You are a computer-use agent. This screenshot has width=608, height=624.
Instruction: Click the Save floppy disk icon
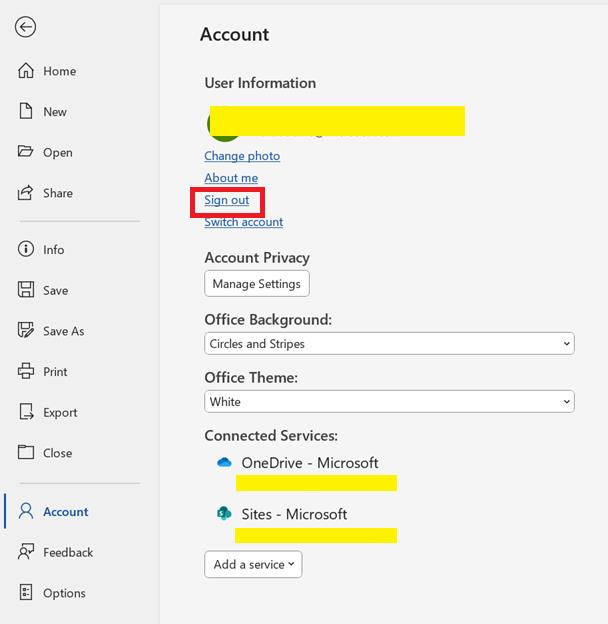click(x=26, y=289)
